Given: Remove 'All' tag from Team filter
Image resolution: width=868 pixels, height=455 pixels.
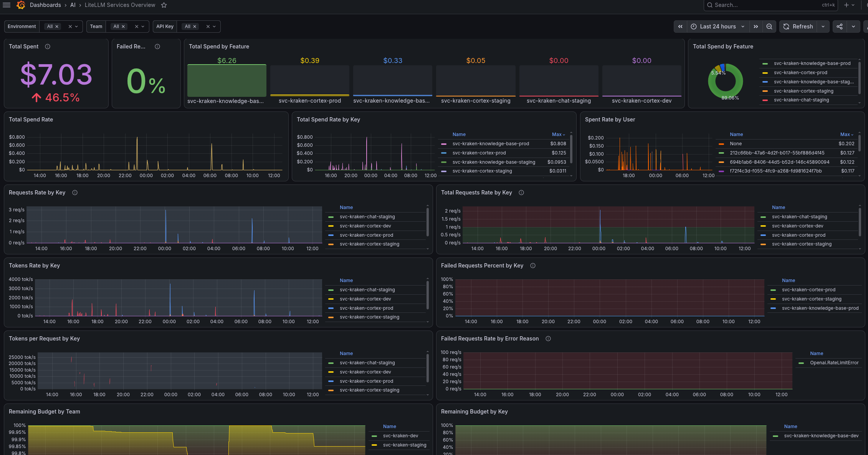Looking at the screenshot, I should pos(123,27).
